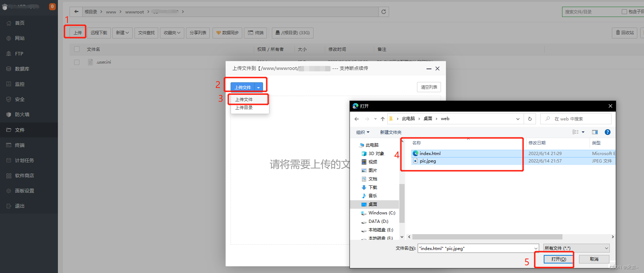Screen dimensions: 644x273
Task: Open 数据库 in the sidebar
Action: click(22, 69)
